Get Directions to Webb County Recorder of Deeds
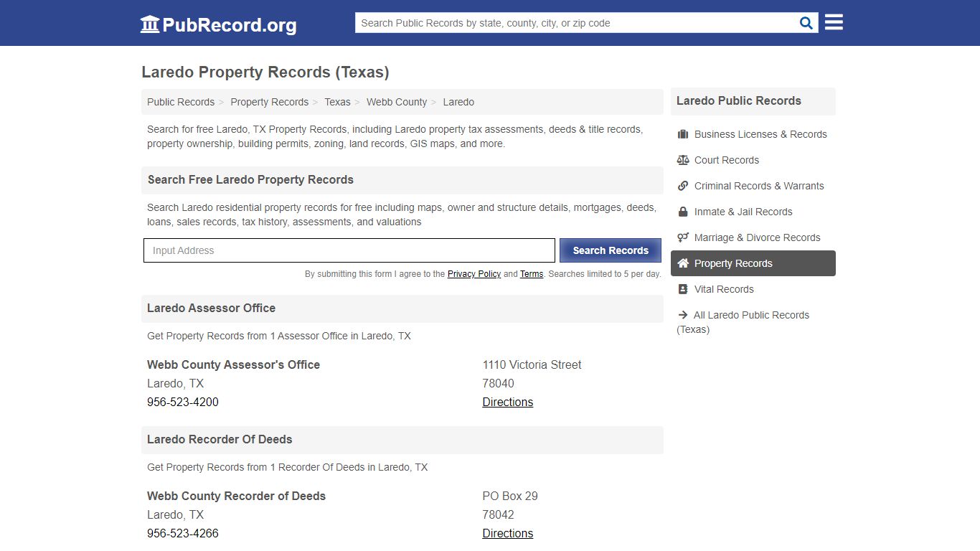 (508, 533)
